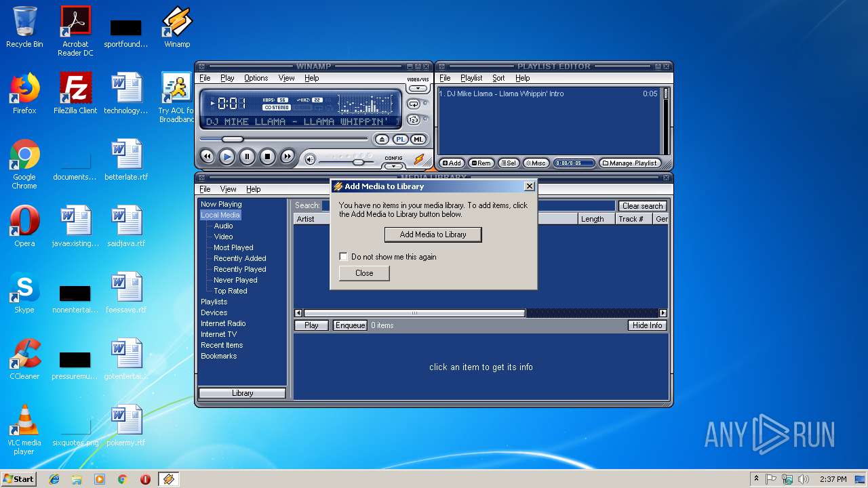Skip to next track in Winamp
The width and height of the screenshot is (868, 488).
tap(288, 157)
